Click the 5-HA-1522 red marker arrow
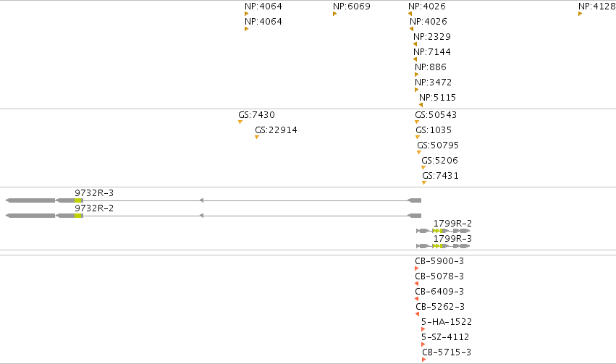Screen dimensions: 616x364 click(423, 329)
